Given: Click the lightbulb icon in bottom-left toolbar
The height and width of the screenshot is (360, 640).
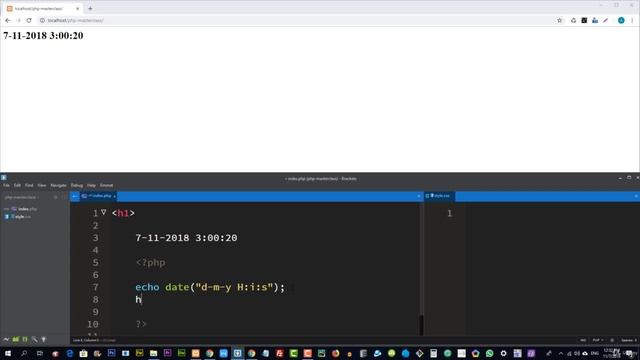Looking at the screenshot, I should (x=44, y=339).
